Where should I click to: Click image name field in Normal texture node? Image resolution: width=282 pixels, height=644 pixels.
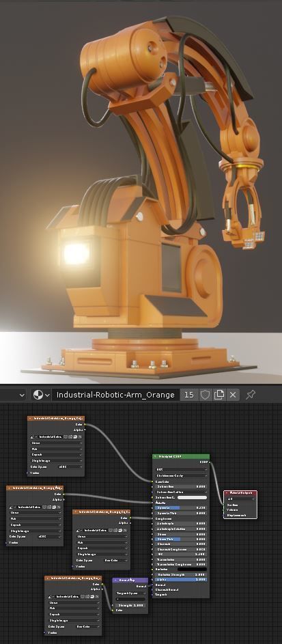[x=68, y=596]
